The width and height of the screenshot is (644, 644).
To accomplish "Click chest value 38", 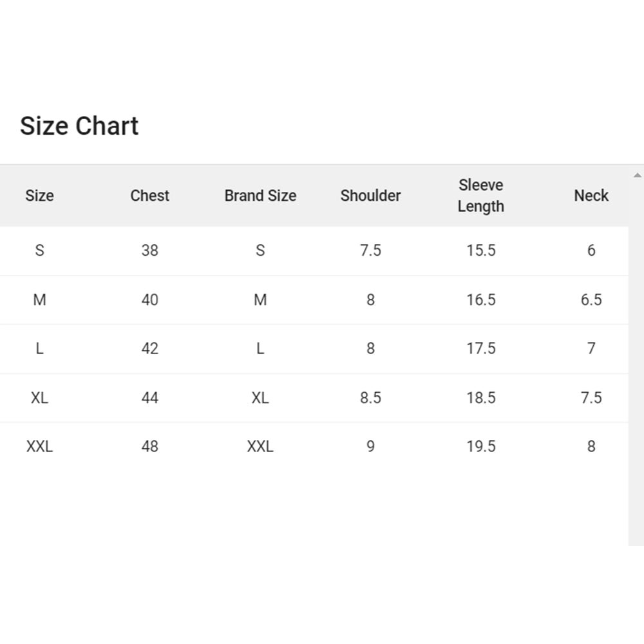I will (150, 251).
